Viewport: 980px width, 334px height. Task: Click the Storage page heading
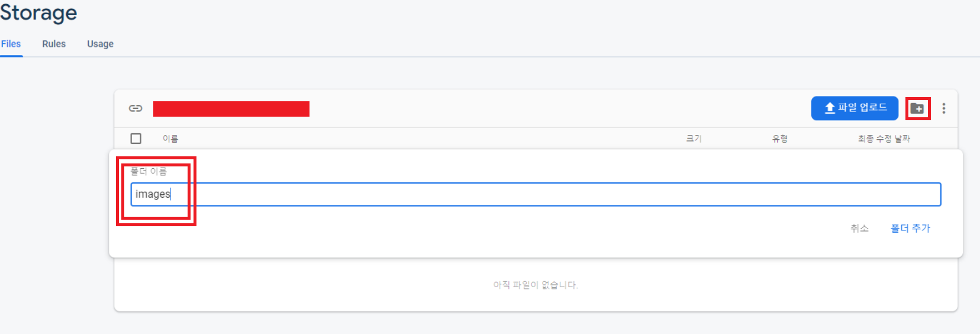(38, 12)
